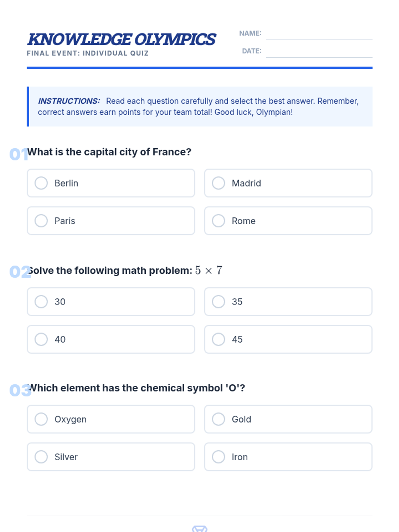Click the Knowledge Olympics title
The width and height of the screenshot is (399, 532).
[121, 39]
